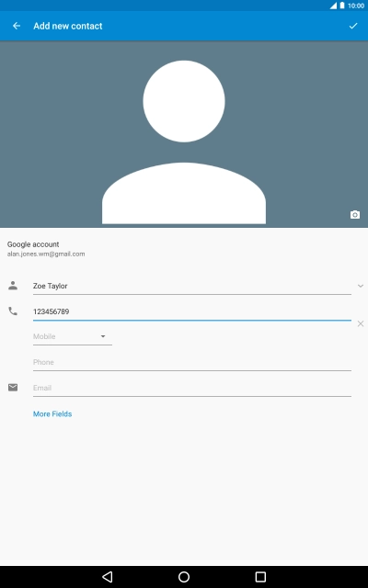
Task: Tap the Android back navigation button
Action: 108,577
